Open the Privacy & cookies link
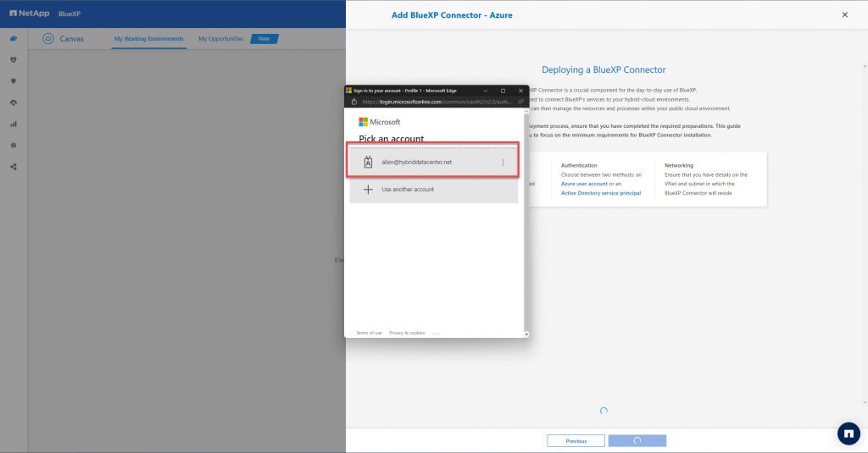 point(407,333)
